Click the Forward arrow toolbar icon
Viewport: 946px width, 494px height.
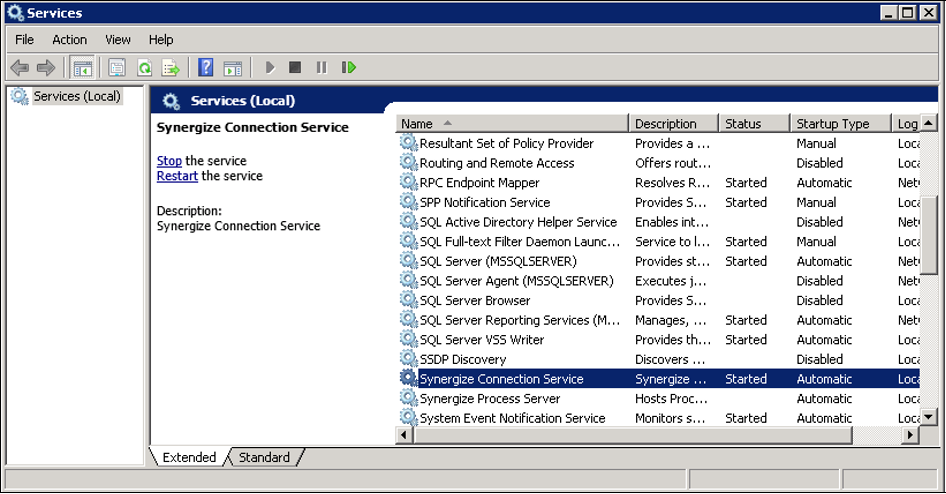click(x=46, y=68)
